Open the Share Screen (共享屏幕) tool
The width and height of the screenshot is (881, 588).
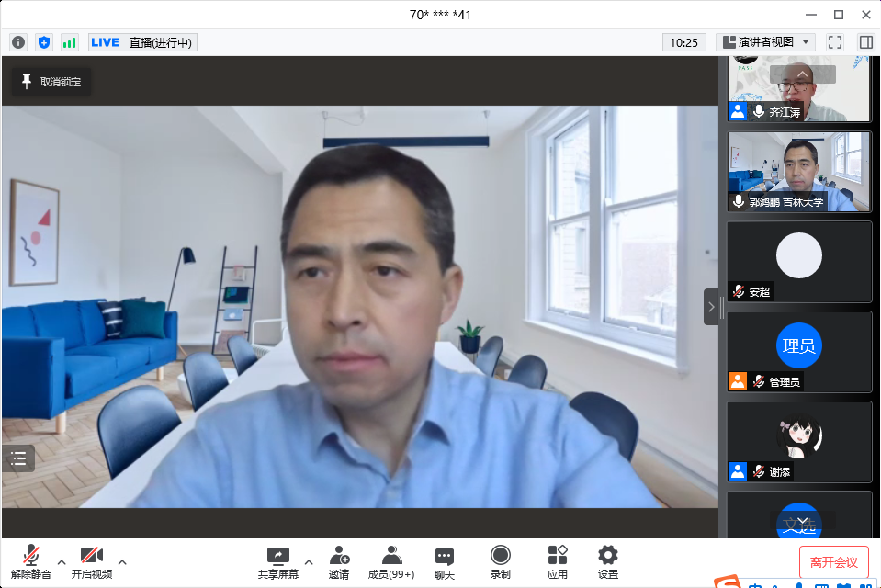277,562
